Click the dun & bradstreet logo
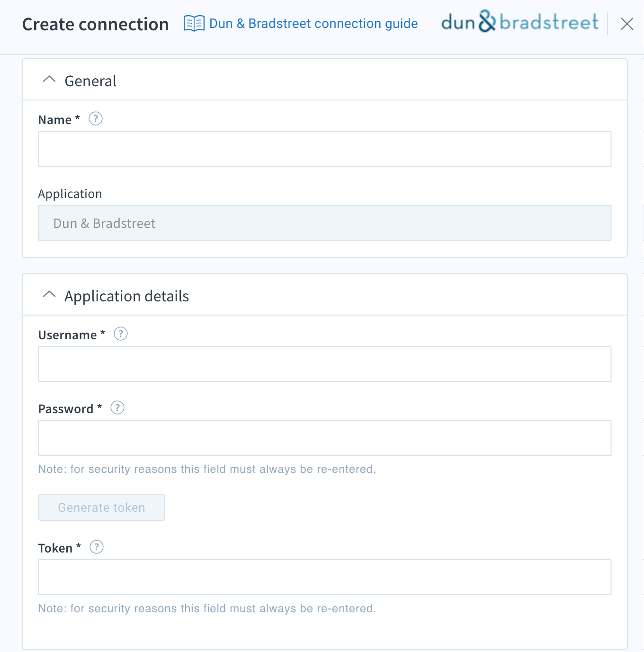Image resolution: width=644 pixels, height=652 pixels. click(x=520, y=22)
